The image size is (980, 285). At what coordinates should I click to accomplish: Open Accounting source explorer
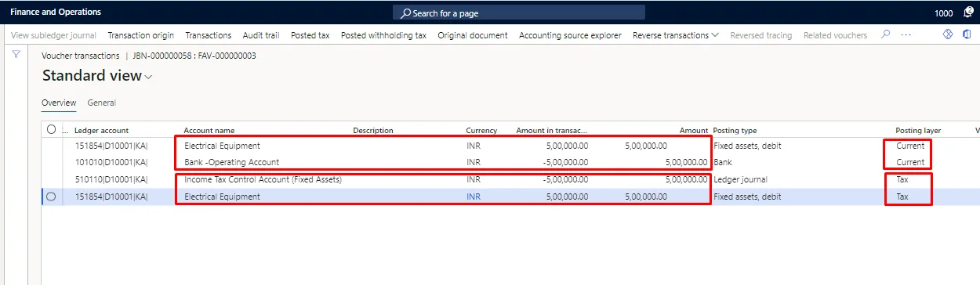pos(570,35)
